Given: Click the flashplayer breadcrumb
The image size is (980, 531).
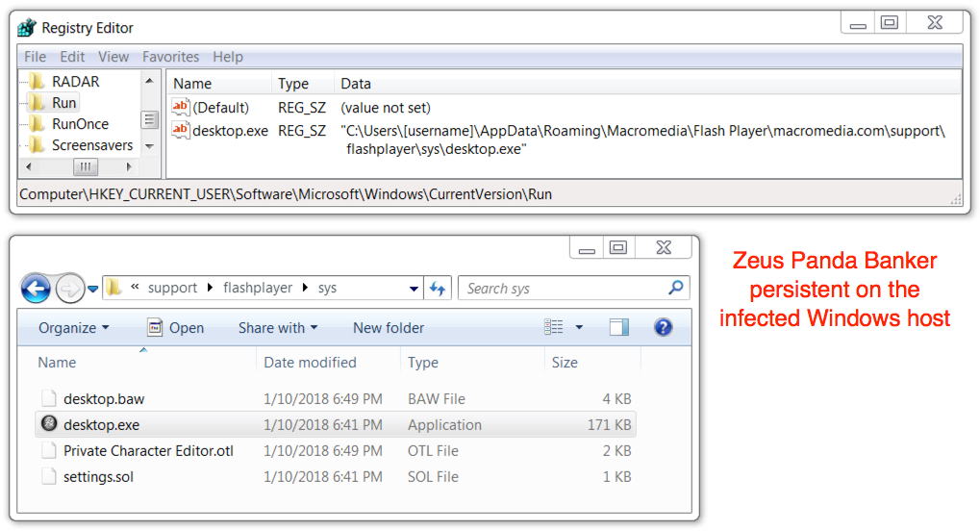Looking at the screenshot, I should pyautogui.click(x=258, y=288).
